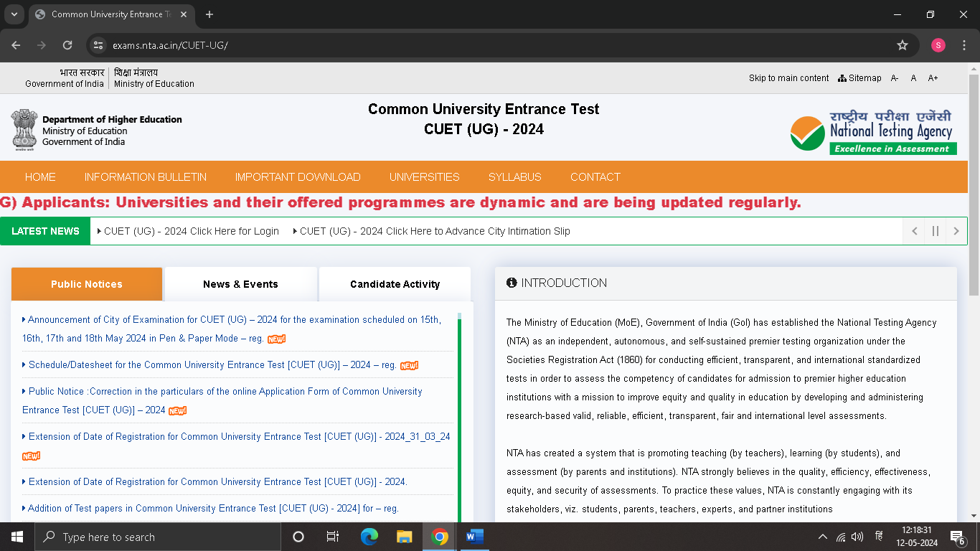Open the SYLLABUS menu item
Screen dimensions: 980x551
[x=515, y=177]
